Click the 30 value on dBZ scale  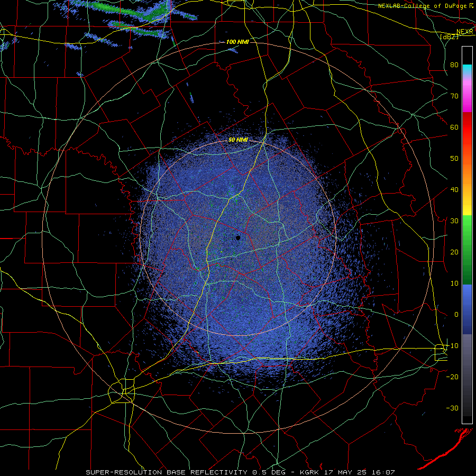pyautogui.click(x=454, y=221)
